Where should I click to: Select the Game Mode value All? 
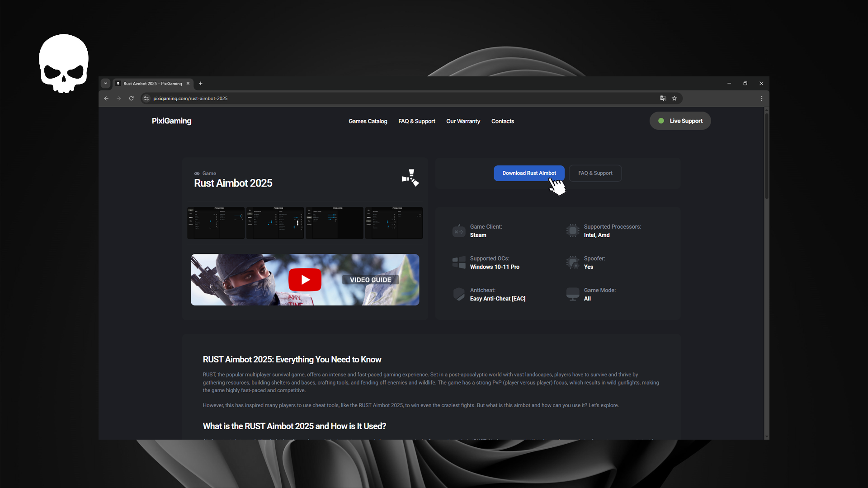click(x=587, y=299)
